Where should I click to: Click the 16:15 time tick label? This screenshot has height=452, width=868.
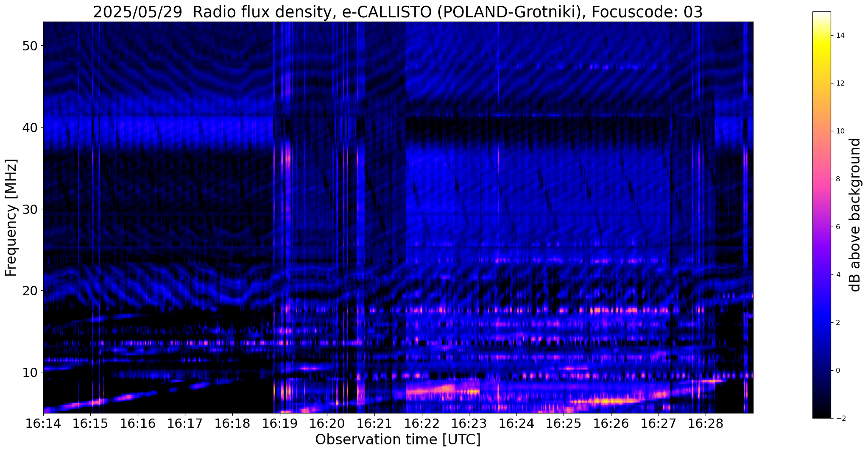click(x=90, y=424)
